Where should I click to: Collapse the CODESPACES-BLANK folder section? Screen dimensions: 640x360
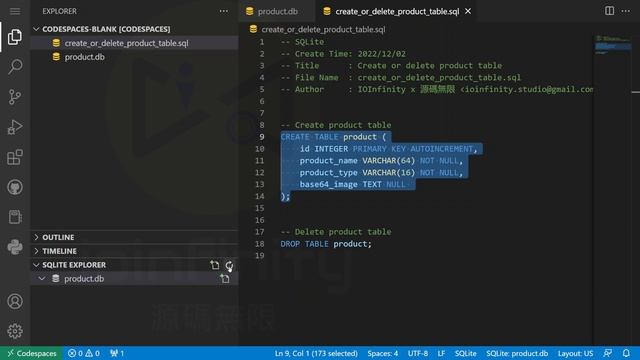tap(135, 29)
